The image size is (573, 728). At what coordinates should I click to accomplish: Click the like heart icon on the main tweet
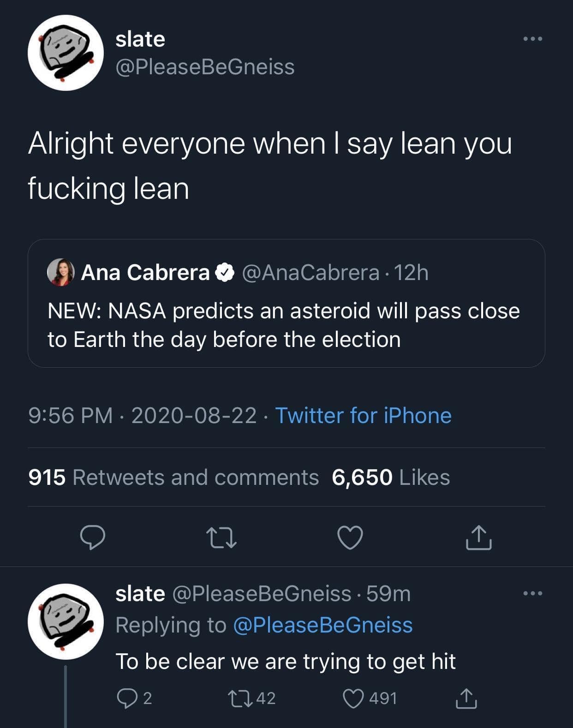tap(351, 537)
